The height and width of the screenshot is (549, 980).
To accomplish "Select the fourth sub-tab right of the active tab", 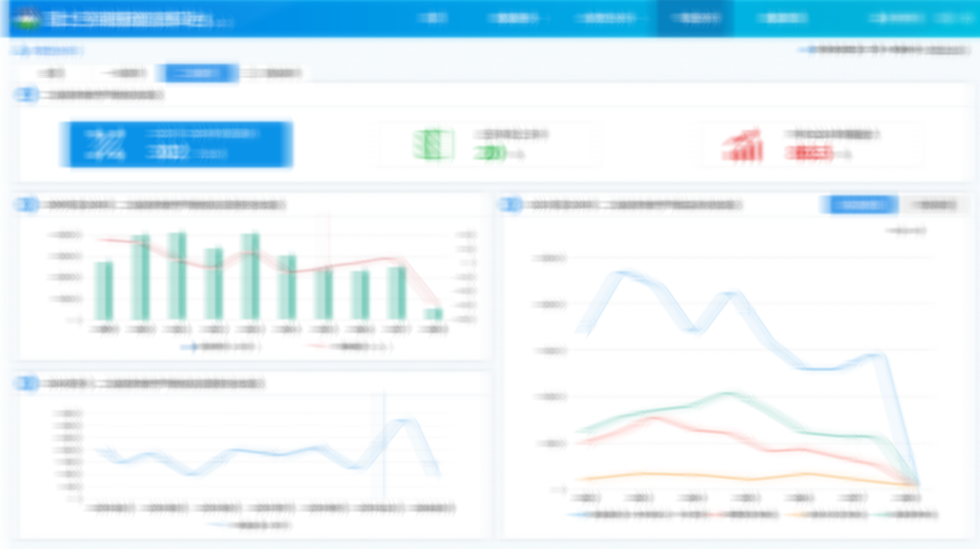I will [272, 73].
